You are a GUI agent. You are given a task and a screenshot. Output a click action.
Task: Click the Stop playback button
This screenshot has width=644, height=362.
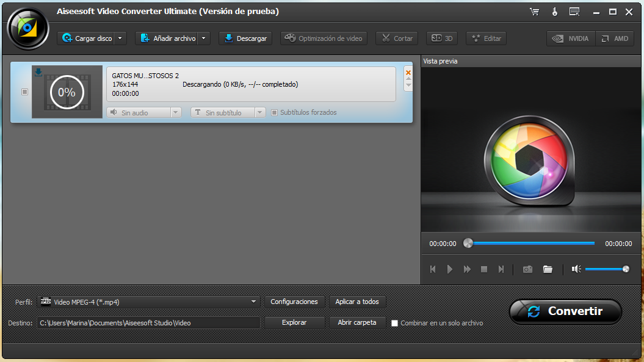[484, 269]
